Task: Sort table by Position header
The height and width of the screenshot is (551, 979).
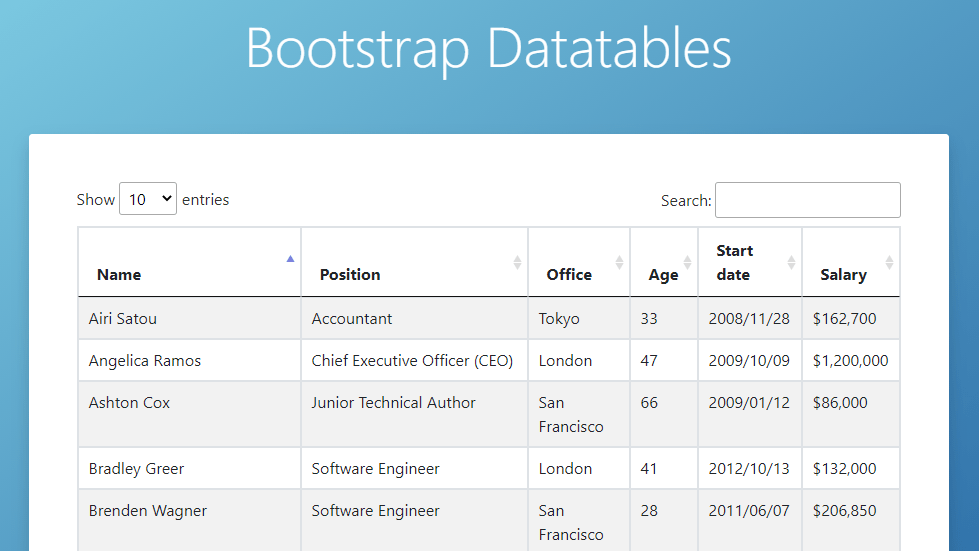Action: (350, 274)
